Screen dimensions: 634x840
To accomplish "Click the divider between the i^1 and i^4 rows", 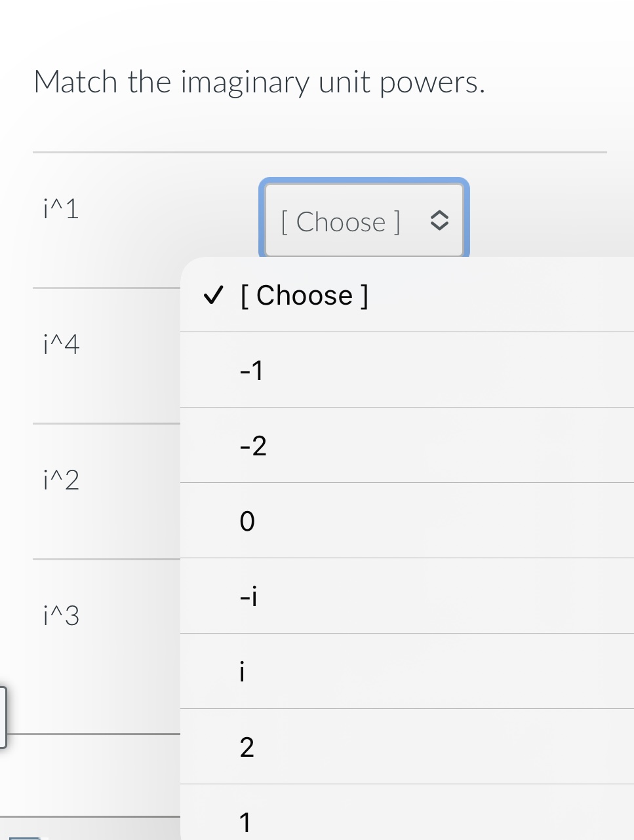I will (x=106, y=287).
